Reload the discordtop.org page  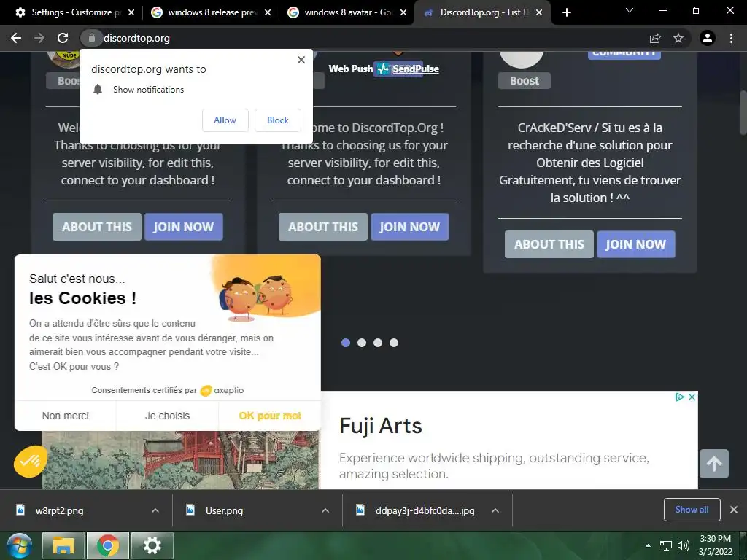pyautogui.click(x=63, y=38)
